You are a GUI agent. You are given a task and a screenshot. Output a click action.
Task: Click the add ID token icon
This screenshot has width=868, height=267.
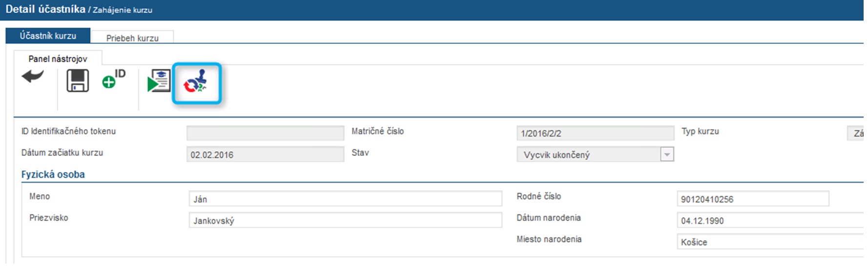113,79
